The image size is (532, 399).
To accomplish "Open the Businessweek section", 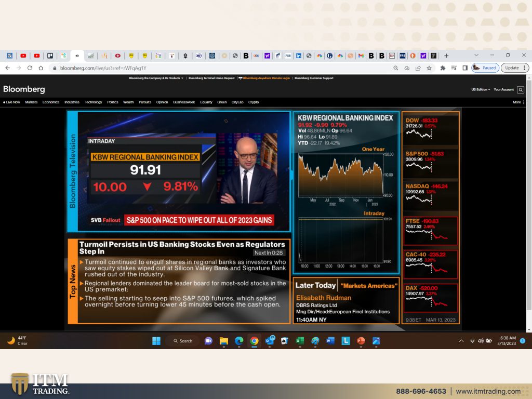I will pos(184,102).
